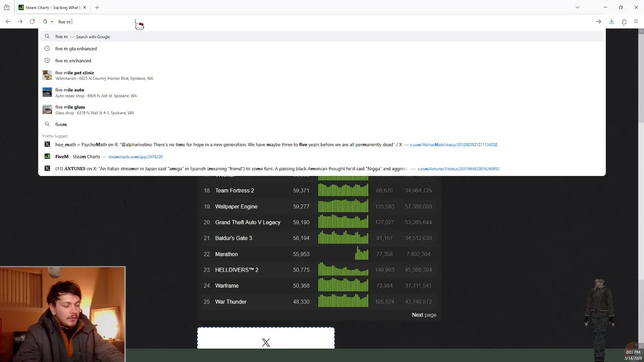
Task: Open Wallpaper Engine game page
Action: point(236,207)
